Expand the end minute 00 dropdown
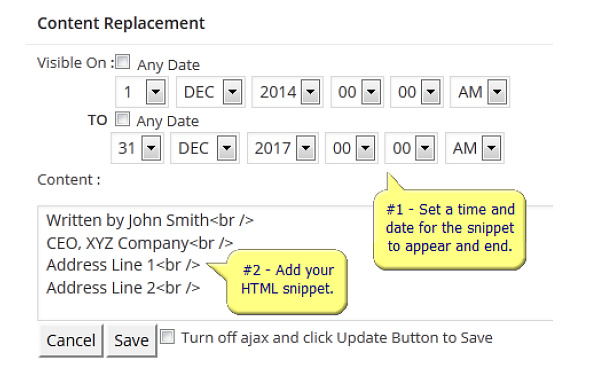Image resolution: width=597 pixels, height=380 pixels. coord(411,148)
